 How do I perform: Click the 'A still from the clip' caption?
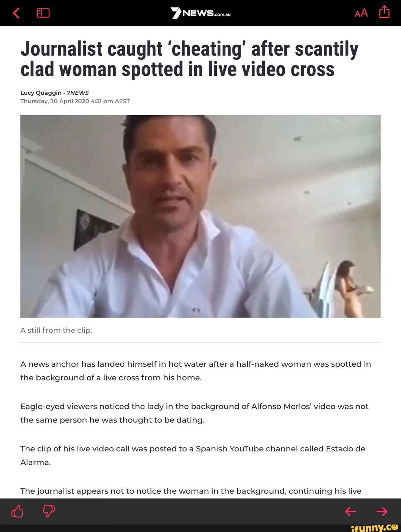coord(56,330)
